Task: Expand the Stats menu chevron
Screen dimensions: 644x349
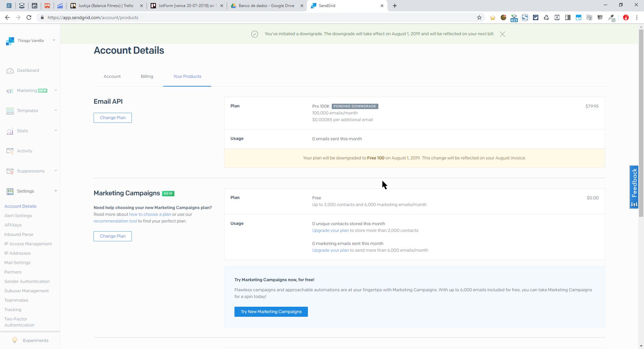Action: [x=56, y=131]
